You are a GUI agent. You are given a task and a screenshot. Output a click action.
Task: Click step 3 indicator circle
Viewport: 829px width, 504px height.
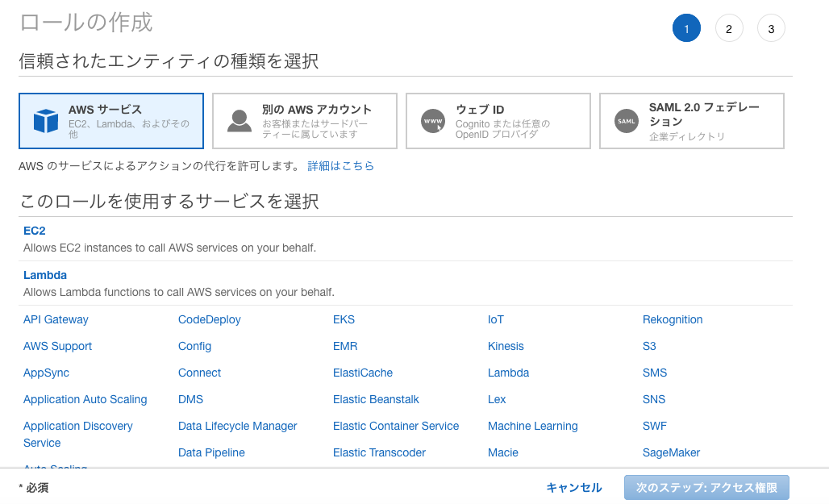click(x=771, y=27)
